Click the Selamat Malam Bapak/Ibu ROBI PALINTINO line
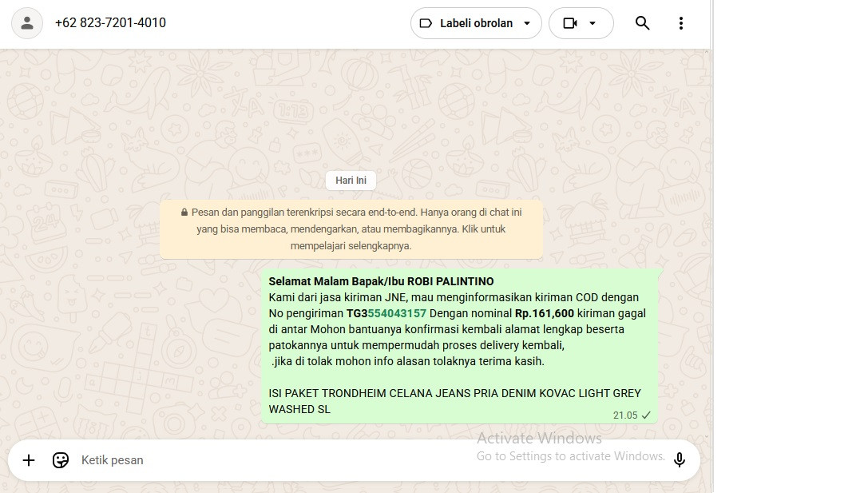868x493 pixels. coord(381,280)
